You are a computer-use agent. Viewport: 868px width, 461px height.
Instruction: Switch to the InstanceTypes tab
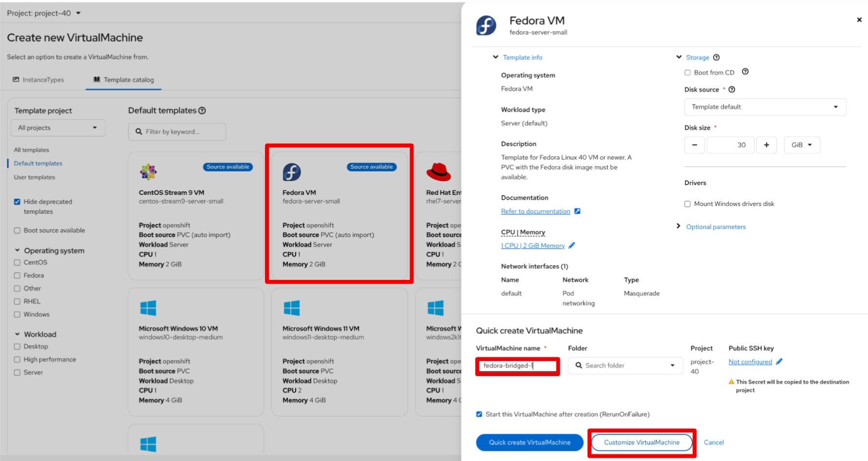(x=38, y=80)
